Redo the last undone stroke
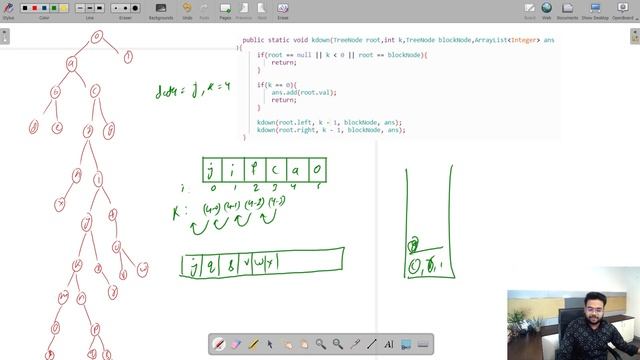640x360 pixels. pos(204,11)
